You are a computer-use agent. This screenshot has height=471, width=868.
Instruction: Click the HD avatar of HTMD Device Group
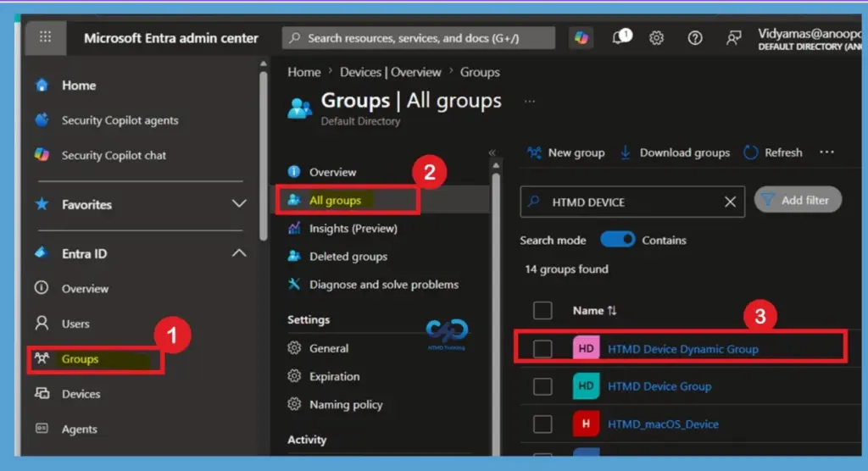pos(587,386)
